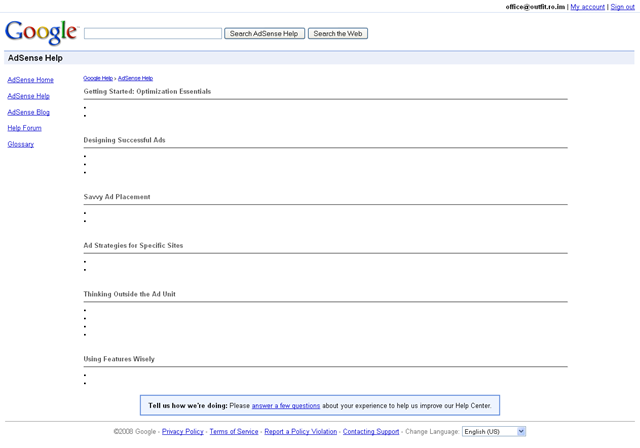Open the Glossary sidebar link

pyautogui.click(x=21, y=144)
